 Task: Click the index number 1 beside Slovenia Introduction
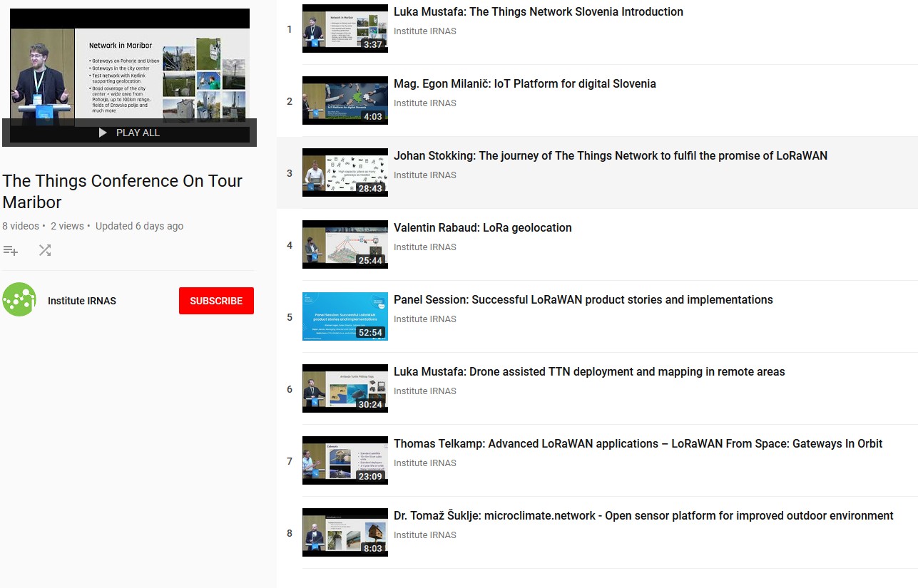click(290, 29)
